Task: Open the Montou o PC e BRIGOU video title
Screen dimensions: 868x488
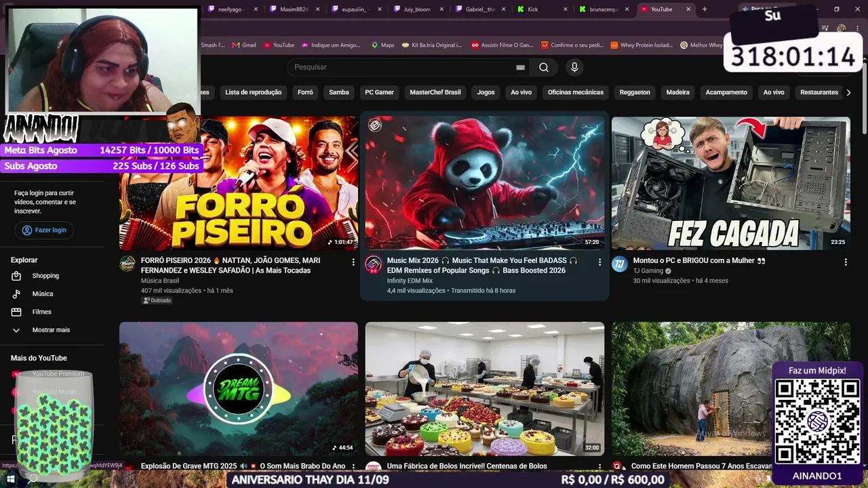Action: pos(699,260)
